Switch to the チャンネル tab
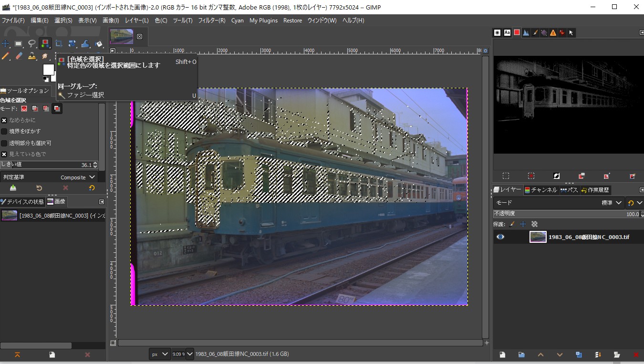Screen dimensions: 644x364 [x=541, y=190]
